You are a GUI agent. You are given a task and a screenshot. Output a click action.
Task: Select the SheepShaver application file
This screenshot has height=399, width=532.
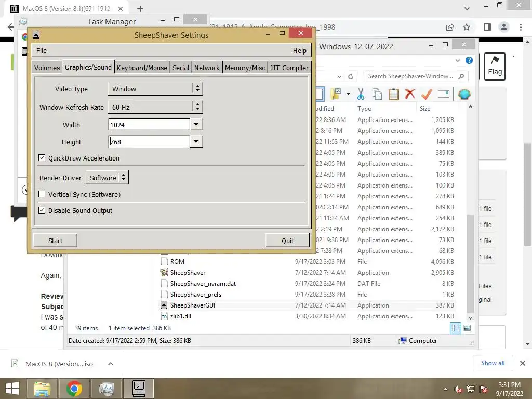tap(308, 272)
